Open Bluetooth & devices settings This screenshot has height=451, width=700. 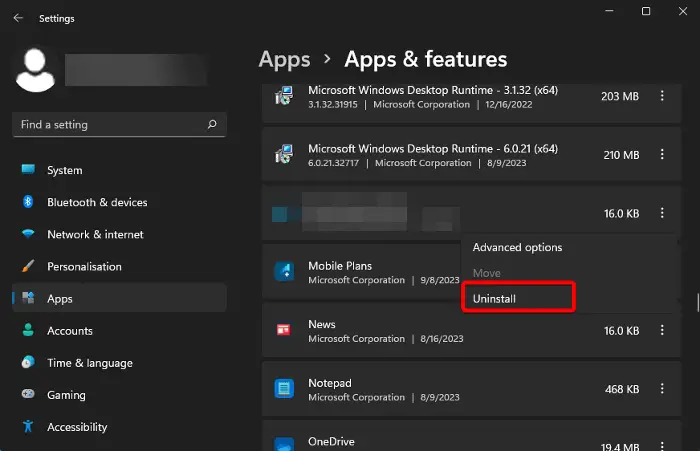119,202
